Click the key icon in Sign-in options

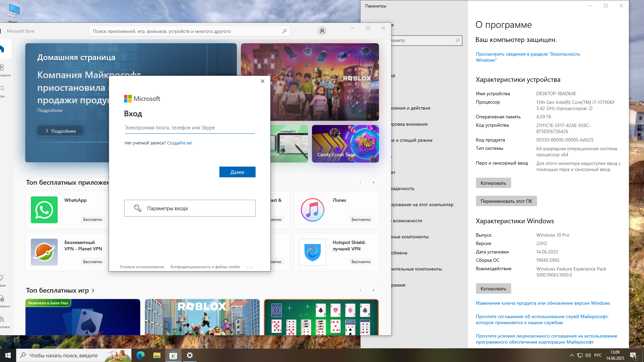[138, 208]
